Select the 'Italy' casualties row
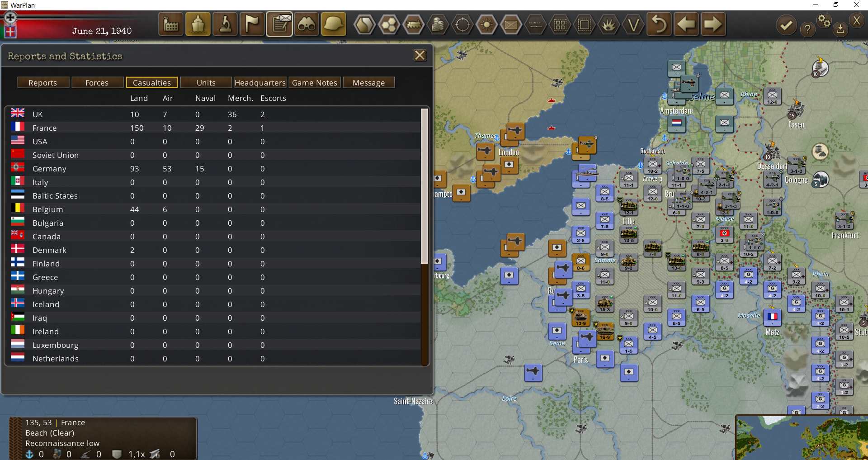 click(x=215, y=182)
